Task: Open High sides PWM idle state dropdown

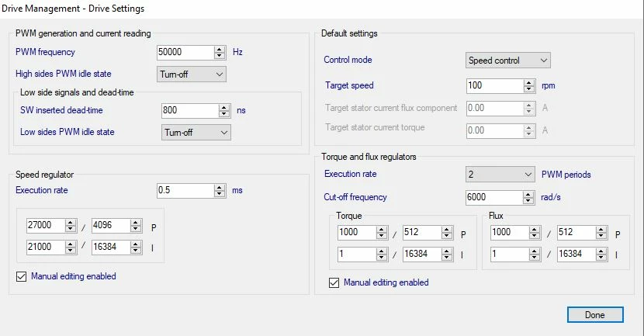Action: 192,74
